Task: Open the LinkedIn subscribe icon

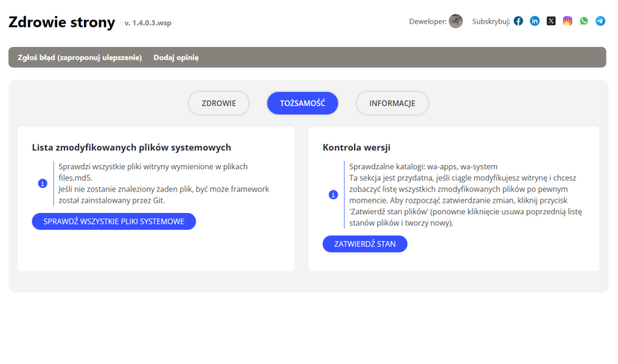Action: tap(535, 21)
